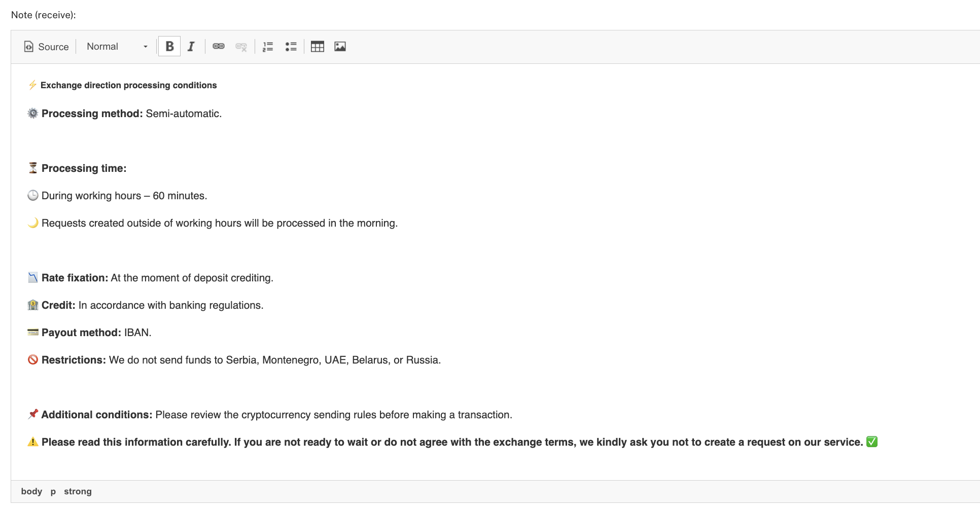Select the p element in path bar
The image size is (980, 507).
(x=53, y=491)
